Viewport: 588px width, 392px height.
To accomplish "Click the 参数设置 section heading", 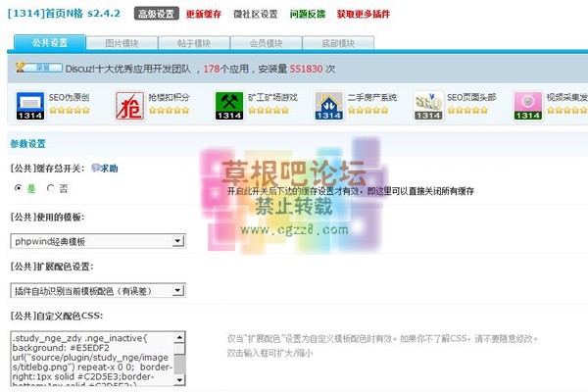I will (x=27, y=144).
